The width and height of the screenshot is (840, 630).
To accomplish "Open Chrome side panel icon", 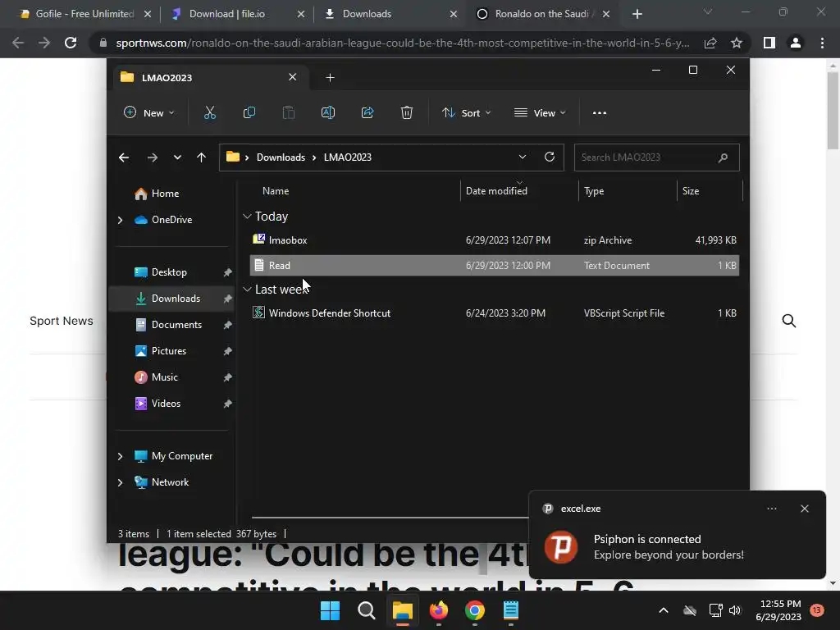I will click(769, 43).
